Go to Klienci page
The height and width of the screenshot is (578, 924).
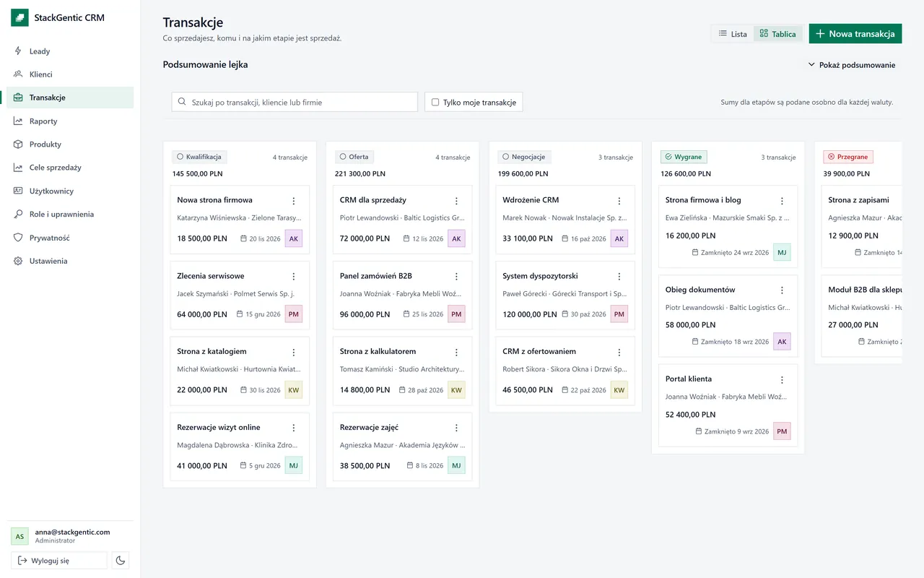70,74
